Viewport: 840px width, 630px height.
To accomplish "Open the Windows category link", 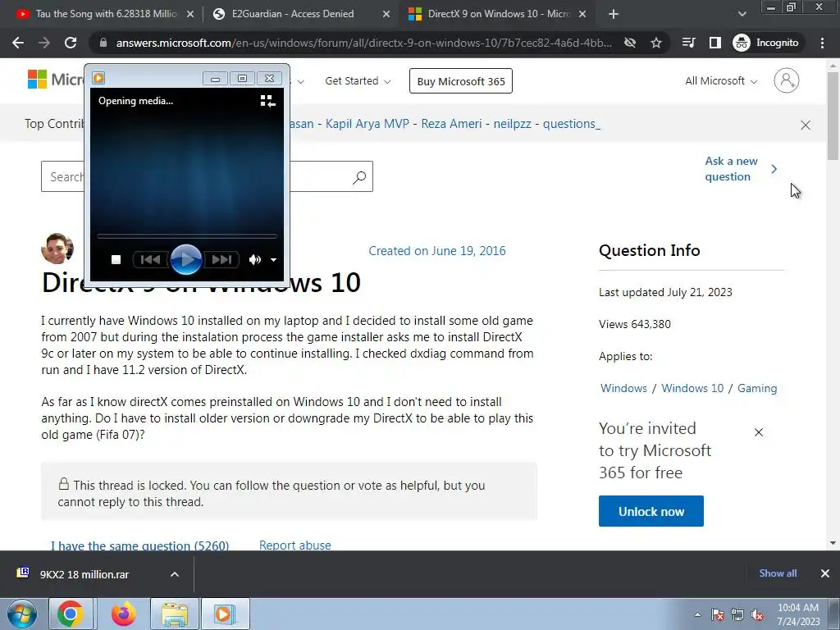I will click(x=623, y=388).
